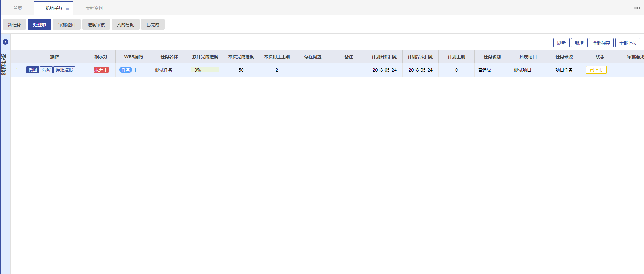Image resolution: width=644 pixels, height=274 pixels.
Task: Click the 已上报 status badge
Action: pyautogui.click(x=596, y=70)
